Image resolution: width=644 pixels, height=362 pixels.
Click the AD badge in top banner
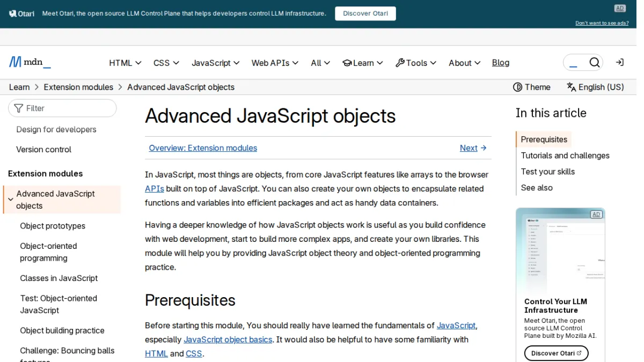(620, 8)
